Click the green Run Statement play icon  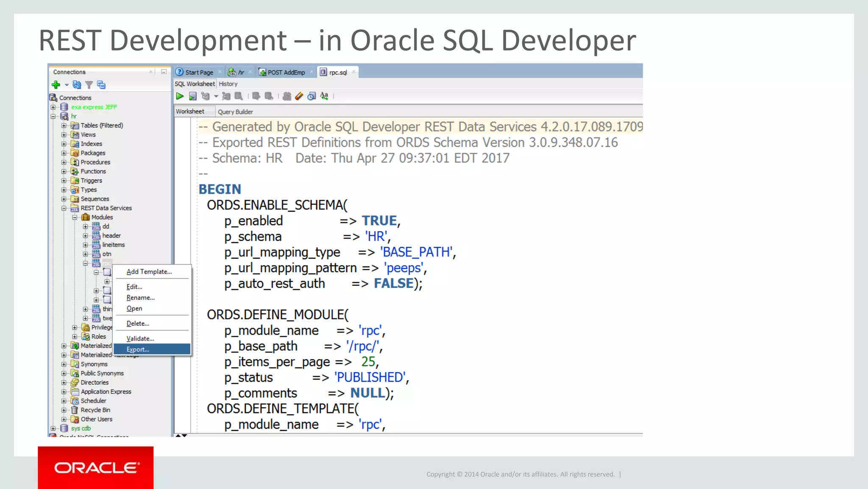coord(180,96)
